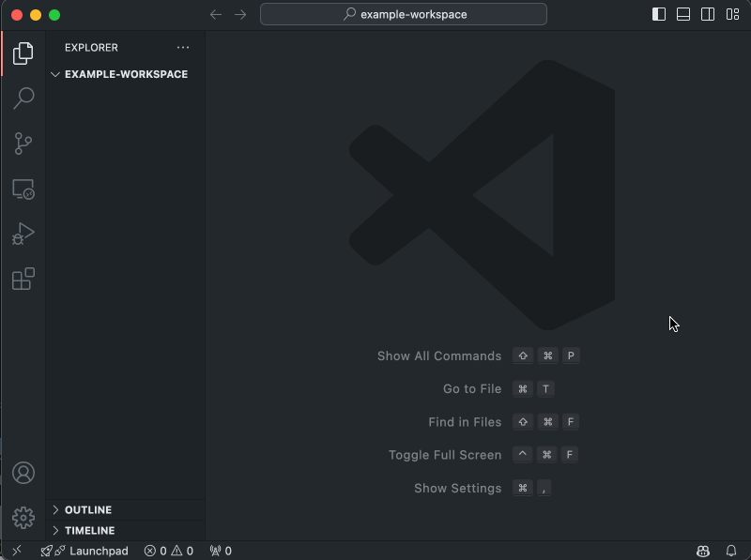Open Explorer views and more actions menu
Screen dimensions: 751x560
183,48
